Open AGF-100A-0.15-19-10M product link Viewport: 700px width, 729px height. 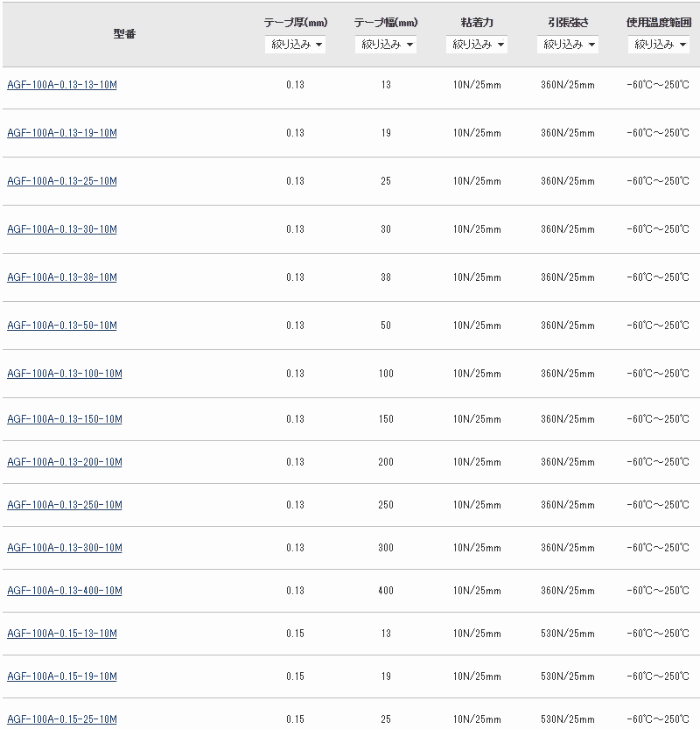62,676
